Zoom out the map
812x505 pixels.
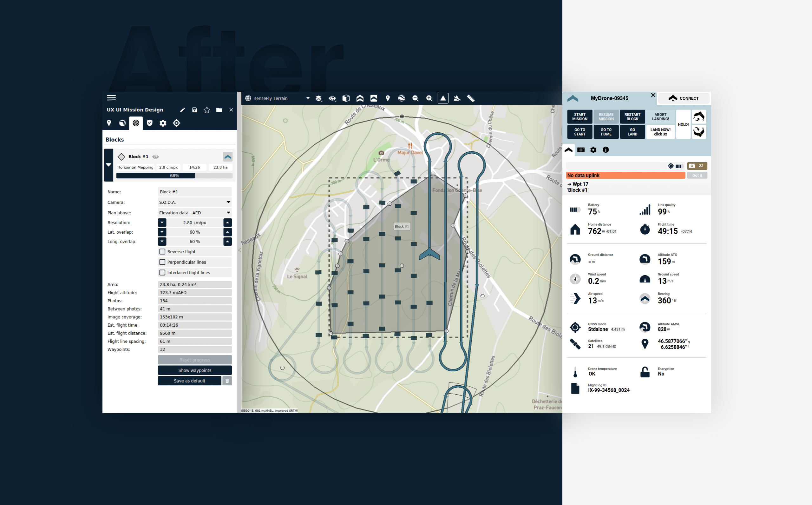415,98
